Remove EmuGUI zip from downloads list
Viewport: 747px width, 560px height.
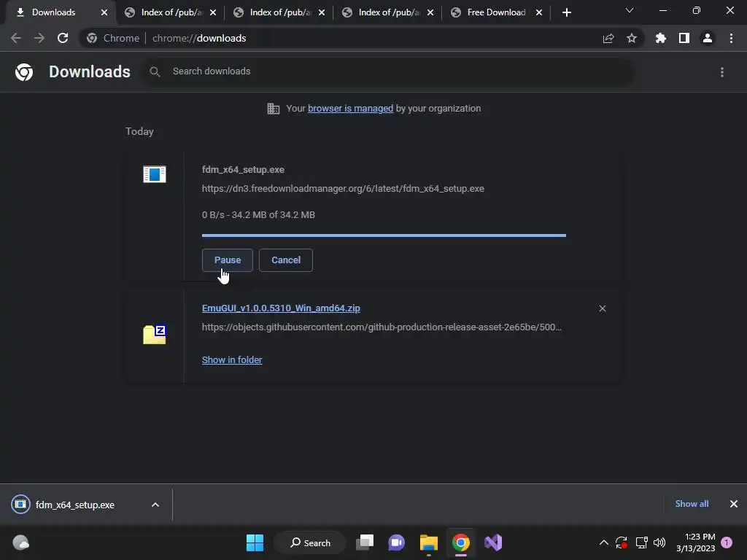click(x=602, y=308)
